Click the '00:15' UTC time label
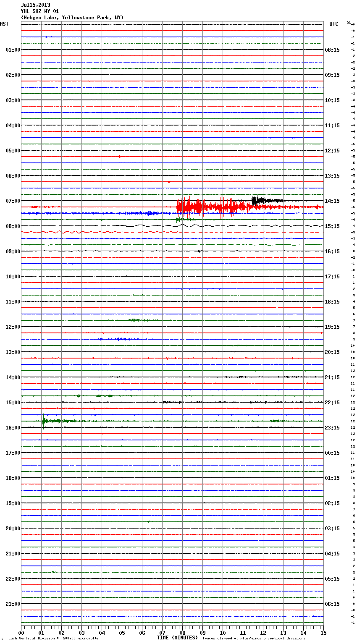The height and width of the screenshot is (644, 357). point(332,453)
